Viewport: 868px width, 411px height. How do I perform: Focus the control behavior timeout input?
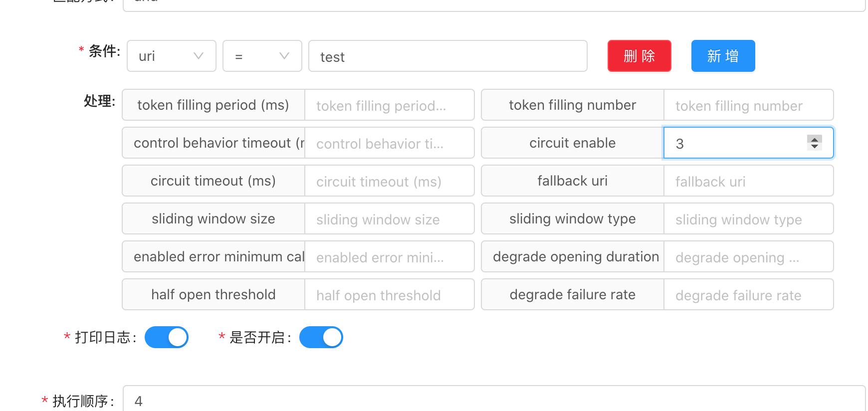(x=390, y=143)
